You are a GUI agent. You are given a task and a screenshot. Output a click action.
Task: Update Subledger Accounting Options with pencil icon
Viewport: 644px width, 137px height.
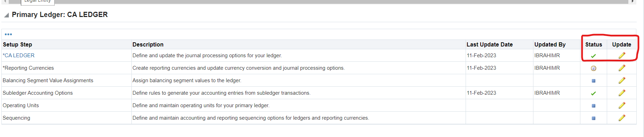coord(622,93)
